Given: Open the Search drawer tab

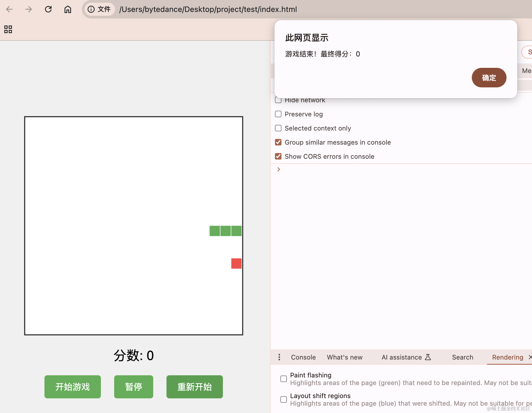Looking at the screenshot, I should click(x=463, y=357).
